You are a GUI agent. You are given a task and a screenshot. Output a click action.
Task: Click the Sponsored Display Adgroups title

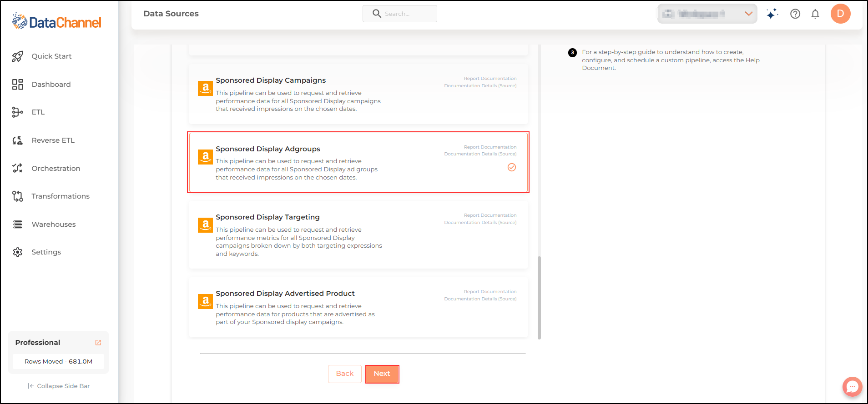click(268, 149)
